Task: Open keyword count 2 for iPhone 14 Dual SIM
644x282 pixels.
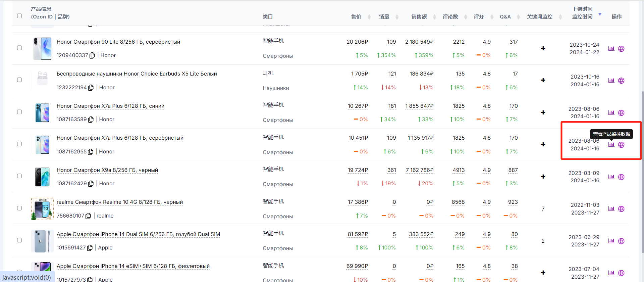Action: [x=543, y=241]
